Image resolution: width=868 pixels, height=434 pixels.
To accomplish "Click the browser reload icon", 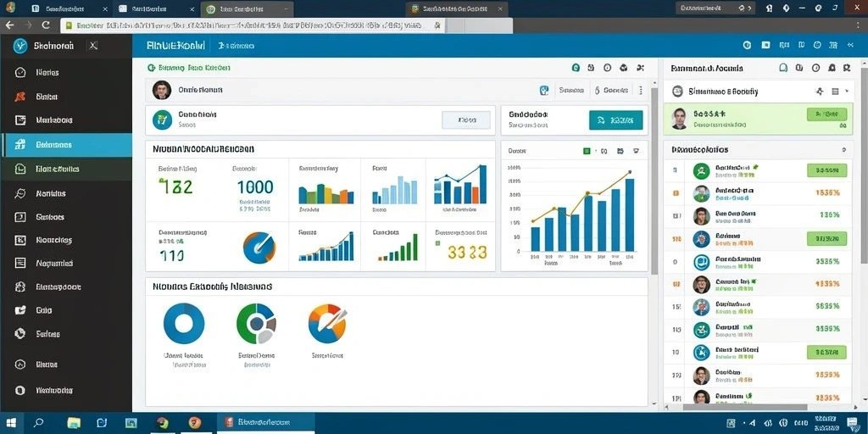I will [46, 25].
